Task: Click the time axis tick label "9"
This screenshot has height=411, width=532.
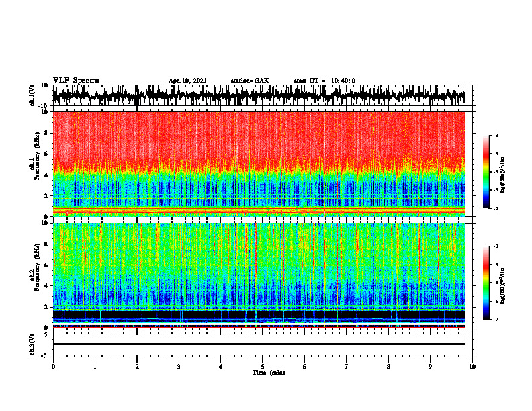Action: pyautogui.click(x=430, y=367)
